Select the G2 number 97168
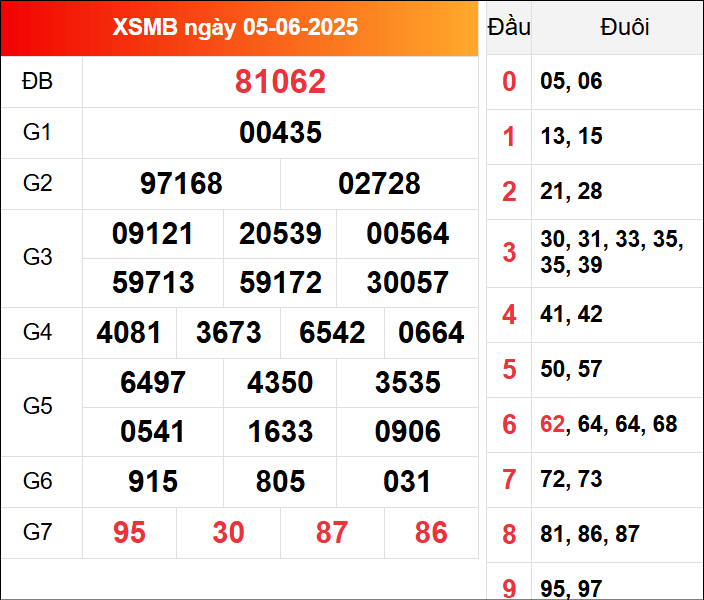Viewport: 704px width, 600px height. click(x=181, y=183)
